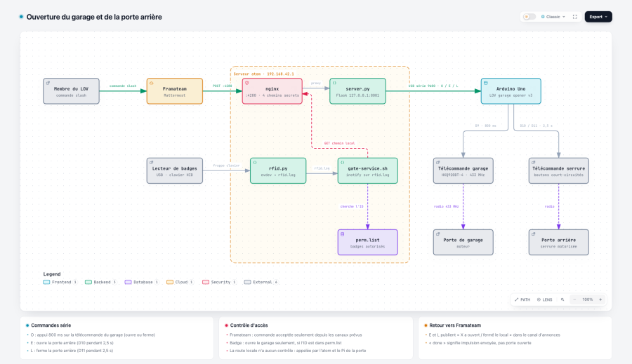Image resolution: width=632 pixels, height=364 pixels.
Task: Click the diagram title 'Ouverture du garage et de la porte arrière'
Action: [x=94, y=17]
